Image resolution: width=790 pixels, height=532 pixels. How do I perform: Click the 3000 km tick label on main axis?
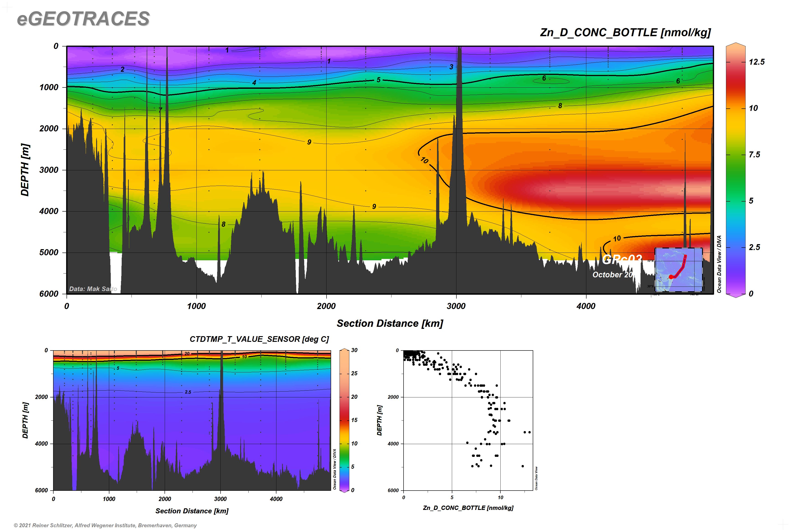(x=456, y=306)
